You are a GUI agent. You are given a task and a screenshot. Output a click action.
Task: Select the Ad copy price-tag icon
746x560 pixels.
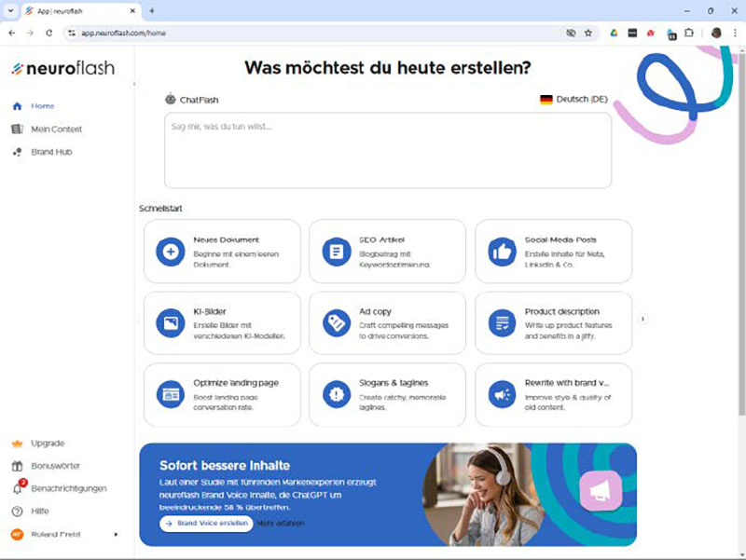click(x=337, y=322)
